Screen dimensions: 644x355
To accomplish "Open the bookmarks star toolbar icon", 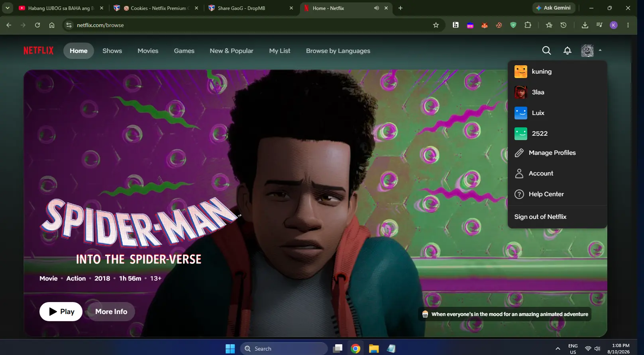I will coord(549,25).
